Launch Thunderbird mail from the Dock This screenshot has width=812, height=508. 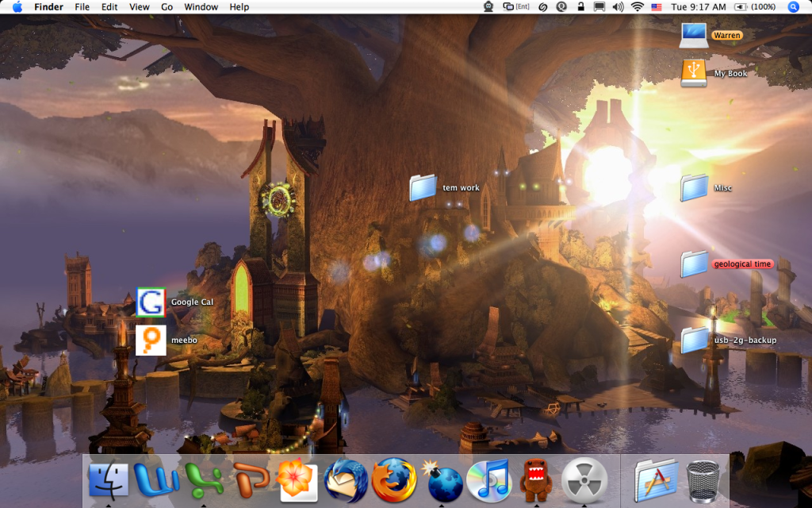346,480
